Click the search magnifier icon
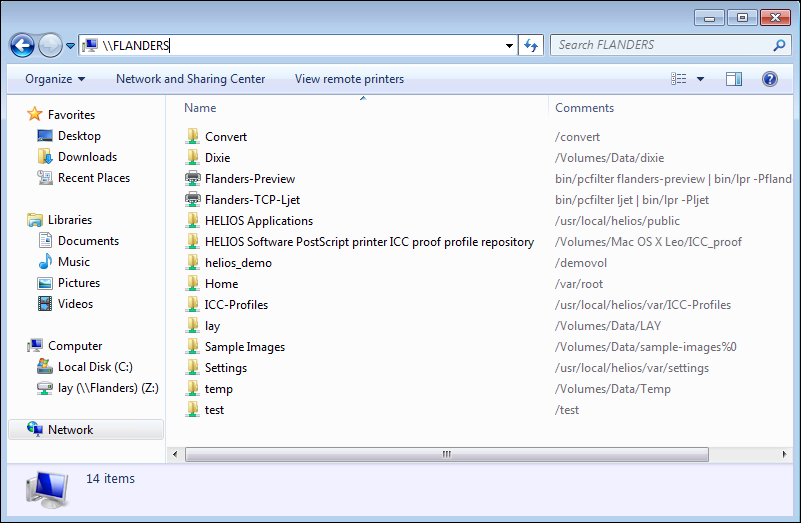 tap(779, 45)
